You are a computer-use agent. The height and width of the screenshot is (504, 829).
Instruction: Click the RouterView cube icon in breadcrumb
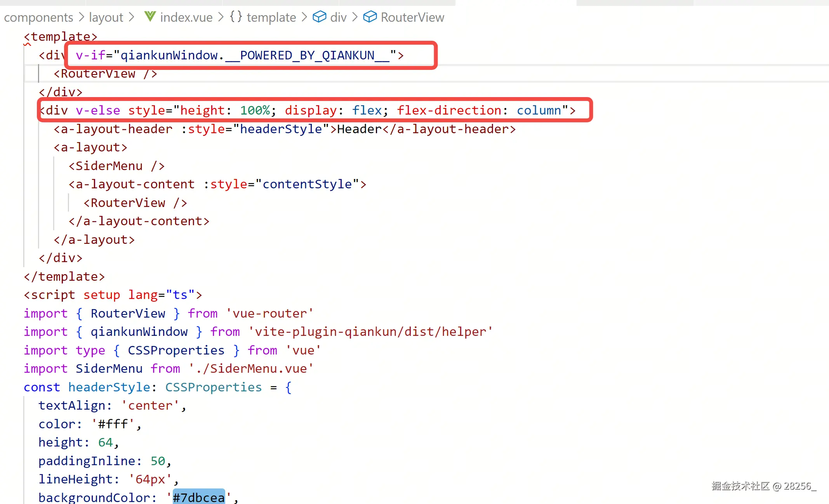click(370, 17)
